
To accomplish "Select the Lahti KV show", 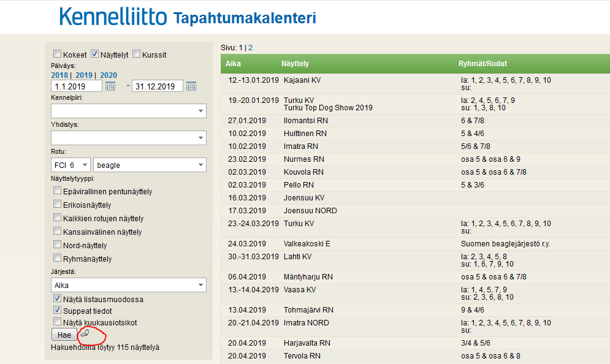I will (x=297, y=256).
